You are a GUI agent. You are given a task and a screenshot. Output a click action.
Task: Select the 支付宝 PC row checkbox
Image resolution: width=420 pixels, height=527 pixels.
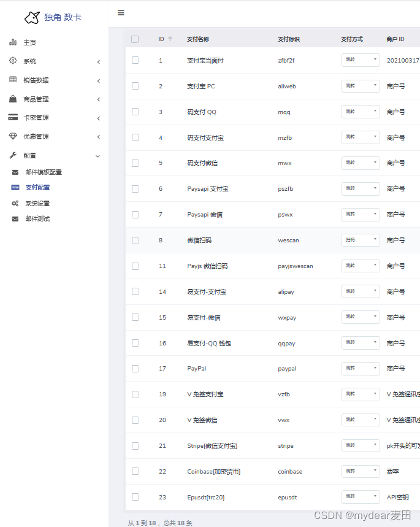pos(136,86)
